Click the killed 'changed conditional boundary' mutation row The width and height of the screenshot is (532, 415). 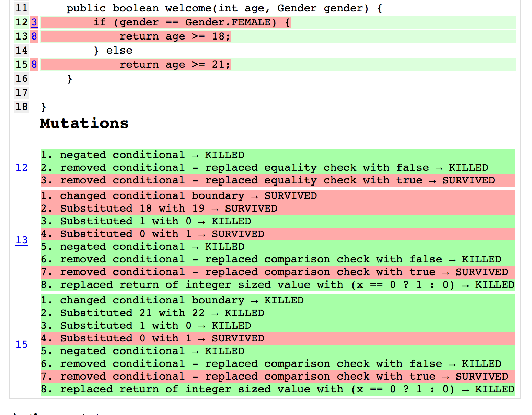click(x=172, y=300)
